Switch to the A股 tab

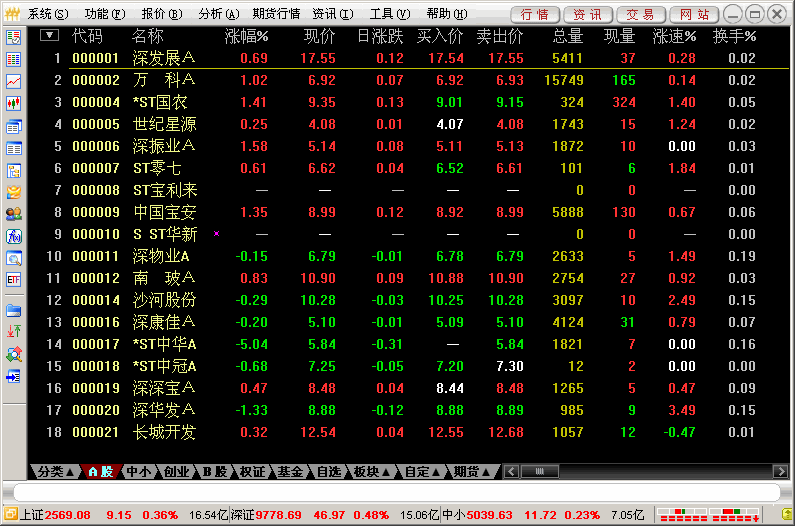tap(100, 472)
